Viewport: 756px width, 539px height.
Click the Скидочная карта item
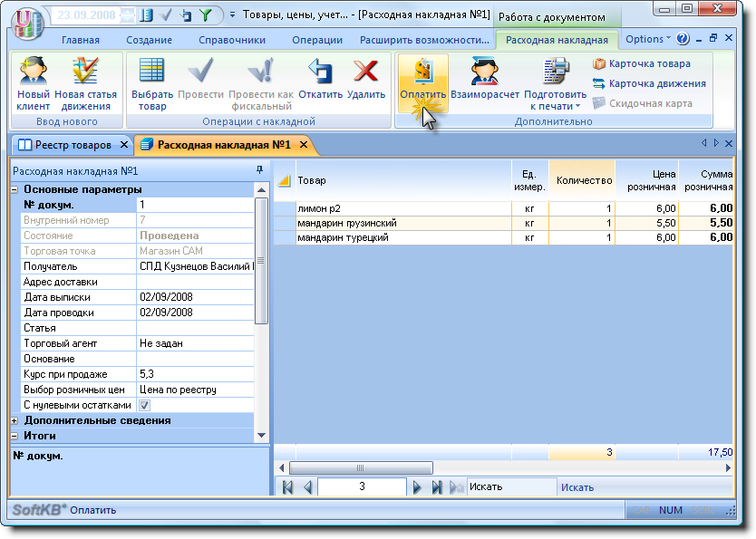tap(642, 103)
